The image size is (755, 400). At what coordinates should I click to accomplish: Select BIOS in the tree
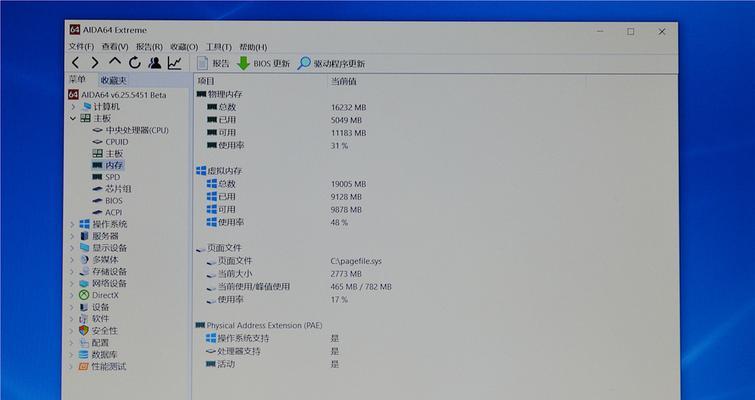107,201
